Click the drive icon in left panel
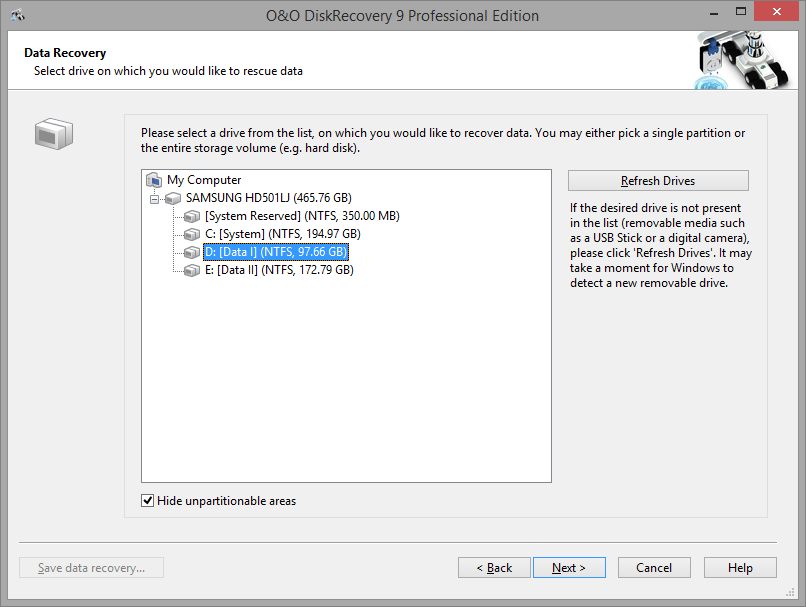 [x=54, y=133]
